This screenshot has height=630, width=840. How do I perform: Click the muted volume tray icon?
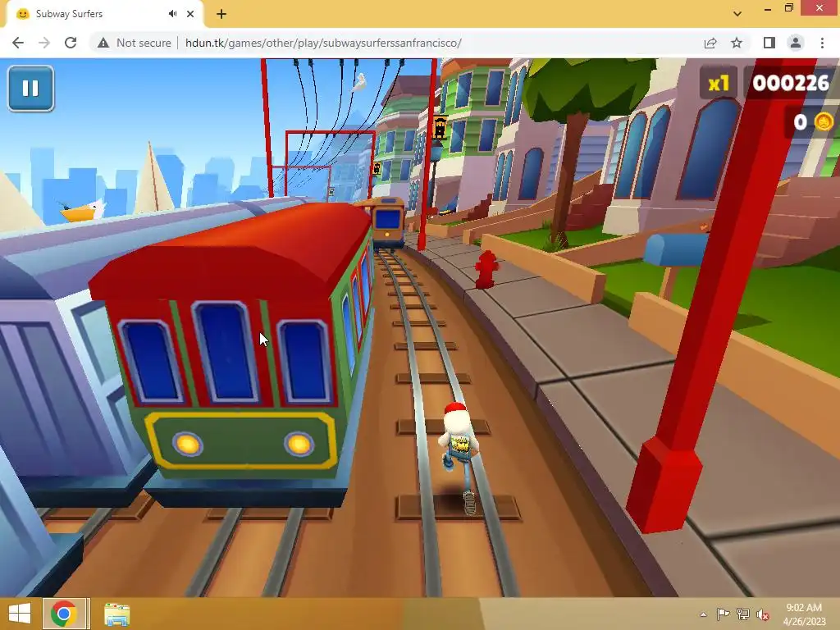coord(763,614)
